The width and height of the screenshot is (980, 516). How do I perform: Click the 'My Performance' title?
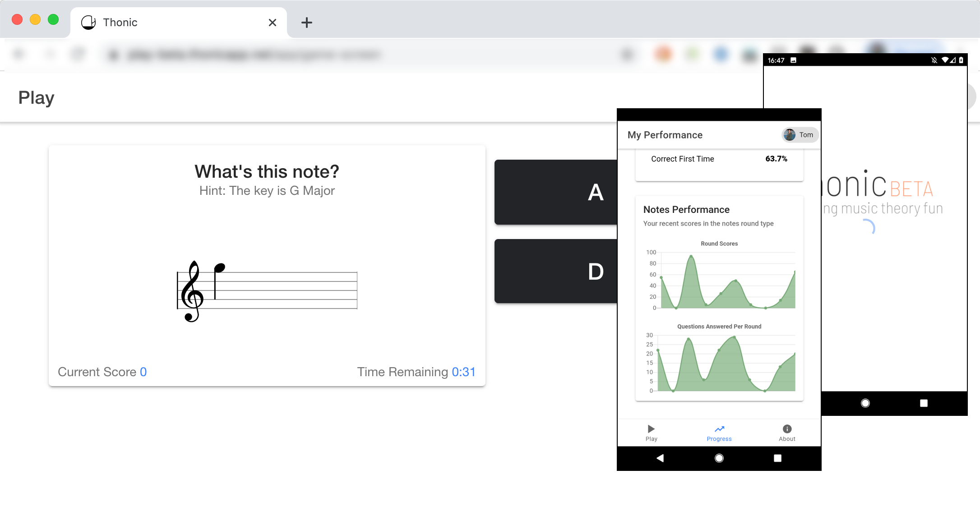coord(665,135)
